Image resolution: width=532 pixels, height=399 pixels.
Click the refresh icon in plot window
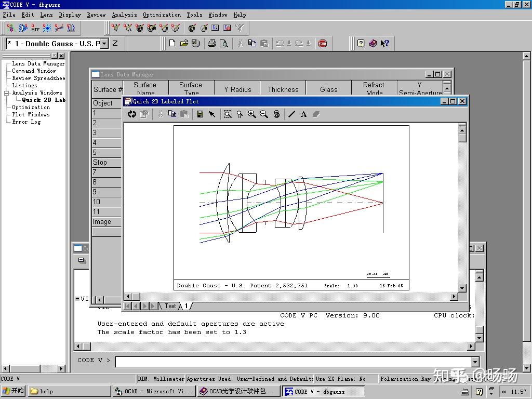click(x=132, y=114)
